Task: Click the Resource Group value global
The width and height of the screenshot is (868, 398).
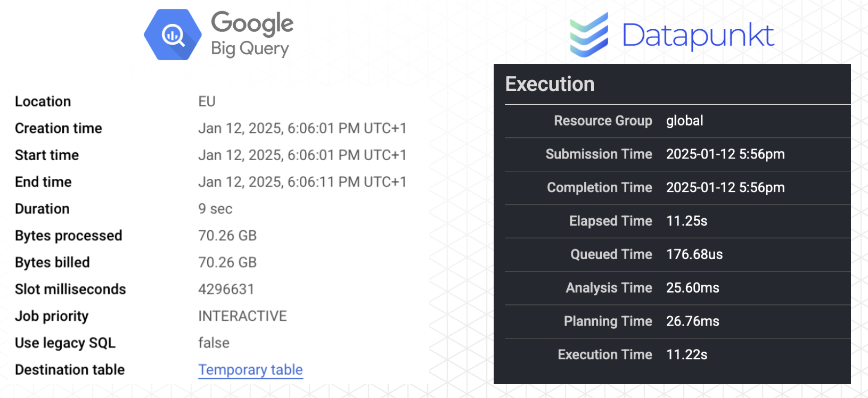Action: 684,121
